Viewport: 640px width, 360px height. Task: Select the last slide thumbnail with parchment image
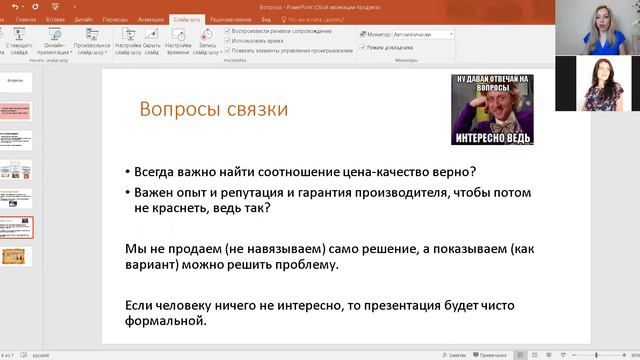(16, 257)
